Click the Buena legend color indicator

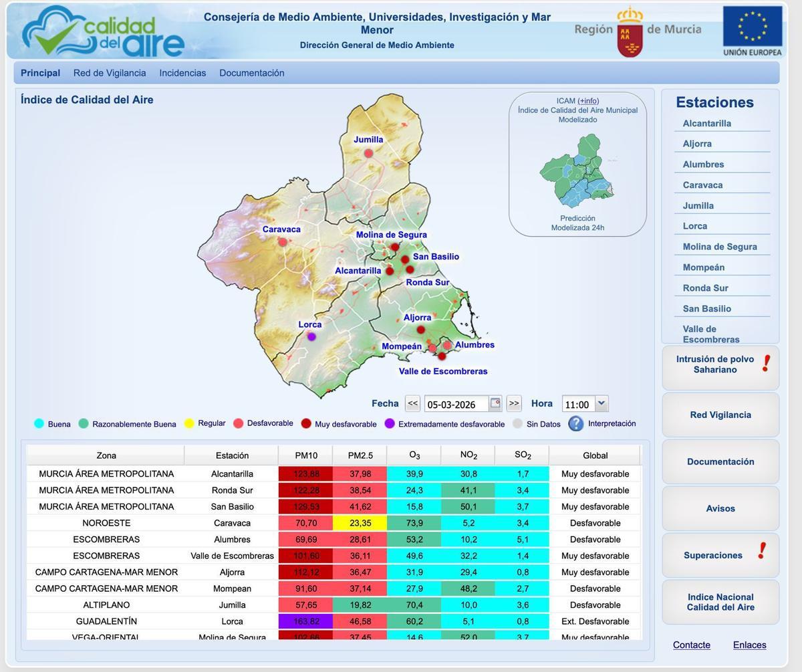(37, 423)
